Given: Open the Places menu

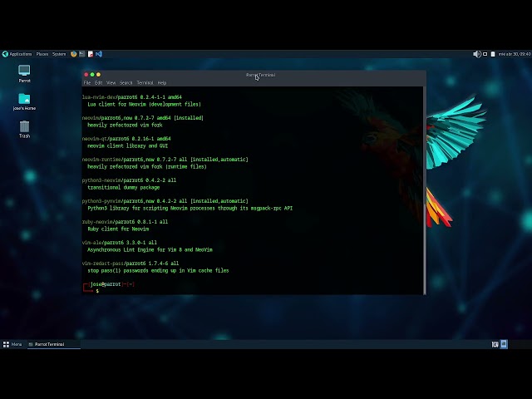Looking at the screenshot, I should (x=42, y=54).
